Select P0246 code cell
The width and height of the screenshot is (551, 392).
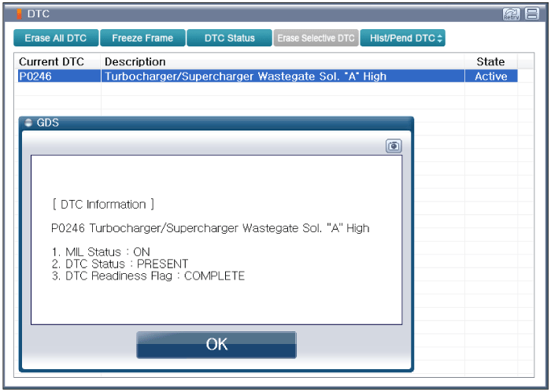tap(59, 76)
